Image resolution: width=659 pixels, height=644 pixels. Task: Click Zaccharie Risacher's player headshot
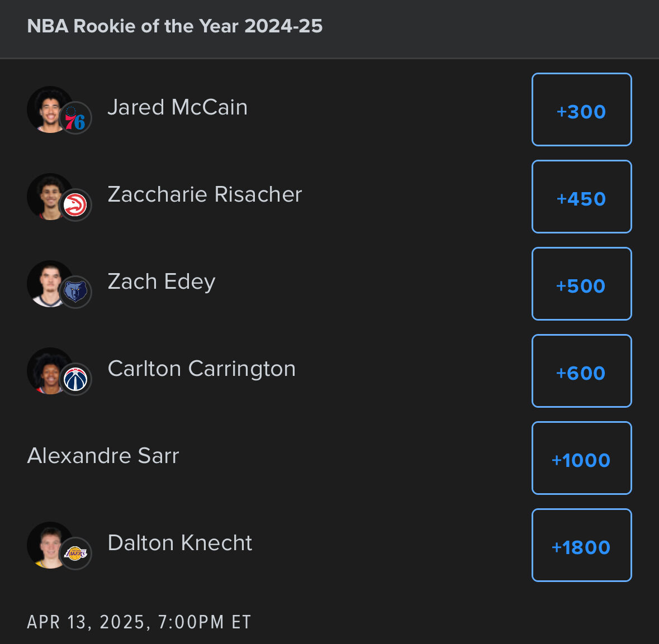pos(48,195)
